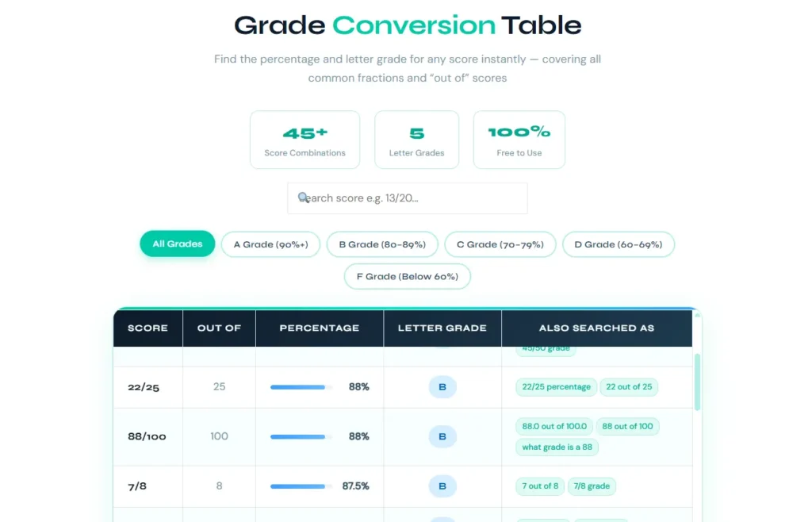Click the 45+ Score Combinations card
Image resolution: width=812 pixels, height=522 pixels.
click(x=304, y=140)
